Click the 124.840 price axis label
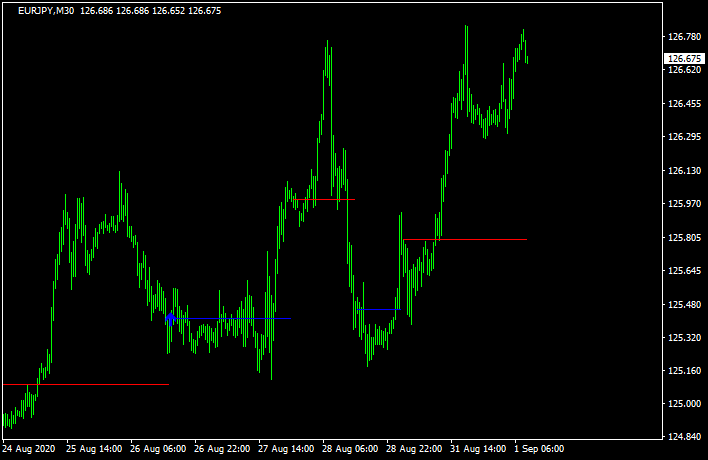This screenshot has width=708, height=460. point(685,438)
